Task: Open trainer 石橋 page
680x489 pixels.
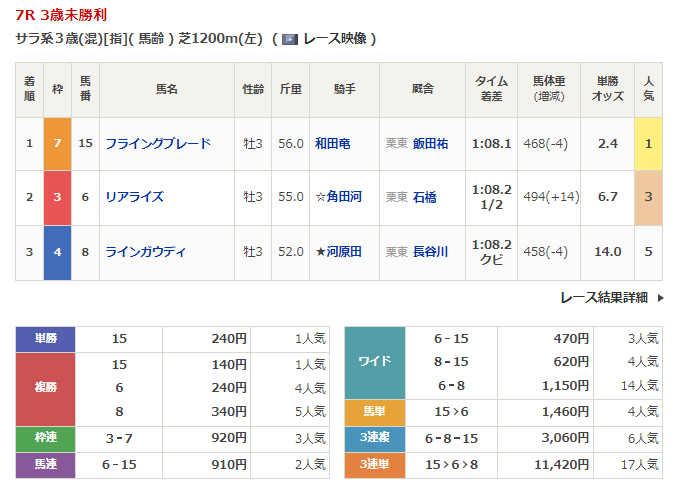Action: pos(424,197)
